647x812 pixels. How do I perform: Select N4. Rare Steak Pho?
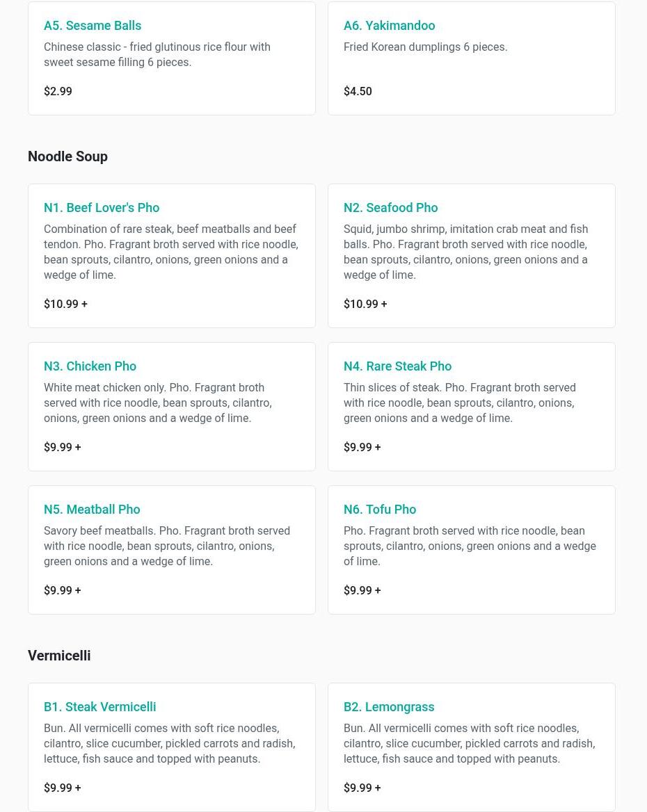tap(397, 366)
